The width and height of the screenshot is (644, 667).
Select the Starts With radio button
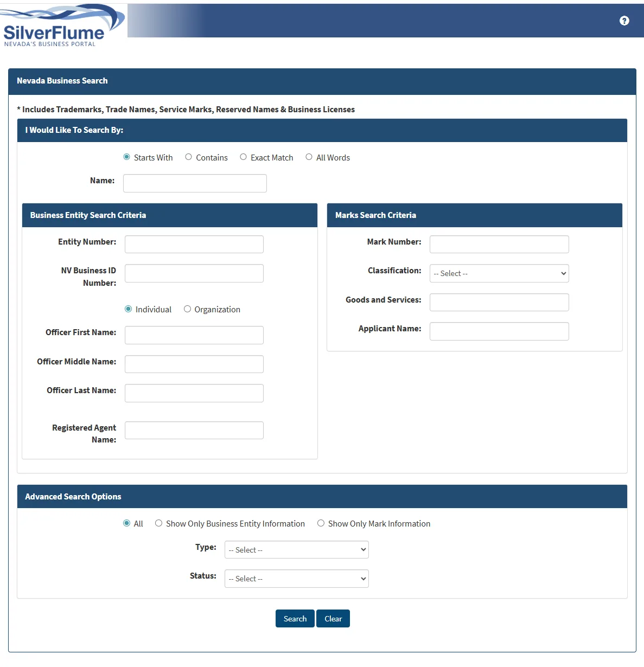[126, 157]
